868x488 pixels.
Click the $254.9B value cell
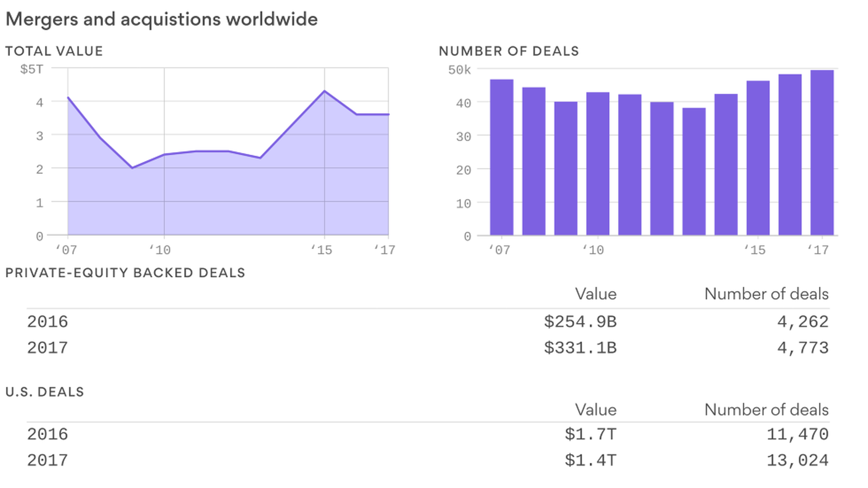tap(580, 322)
